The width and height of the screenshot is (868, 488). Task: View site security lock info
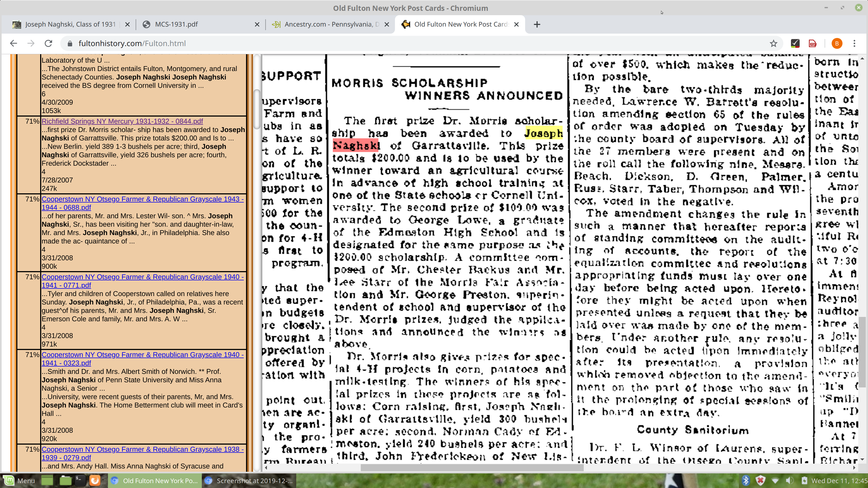[70, 43]
